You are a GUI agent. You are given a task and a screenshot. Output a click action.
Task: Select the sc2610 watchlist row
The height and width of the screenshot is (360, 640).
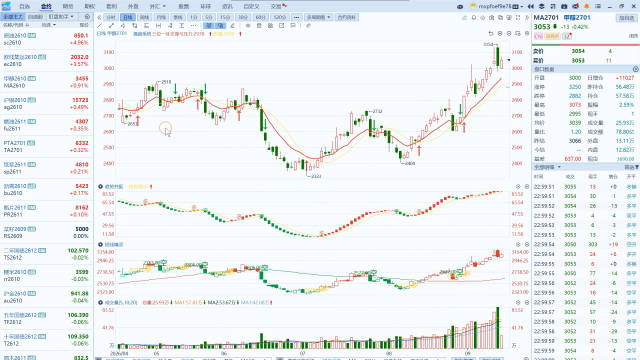coord(46,39)
